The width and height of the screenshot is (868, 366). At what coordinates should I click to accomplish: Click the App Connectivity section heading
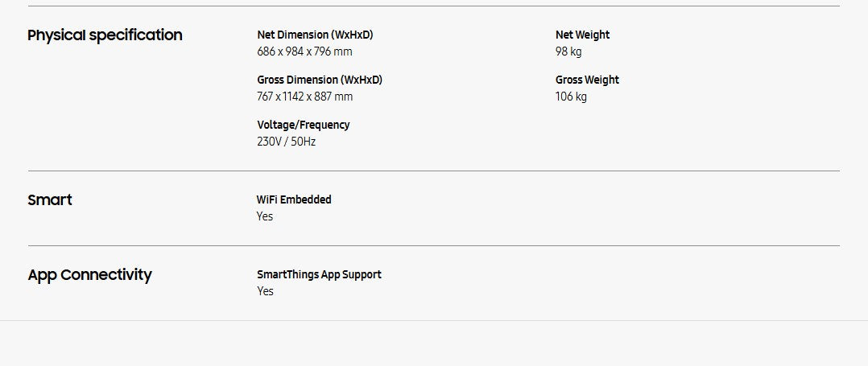(x=89, y=275)
